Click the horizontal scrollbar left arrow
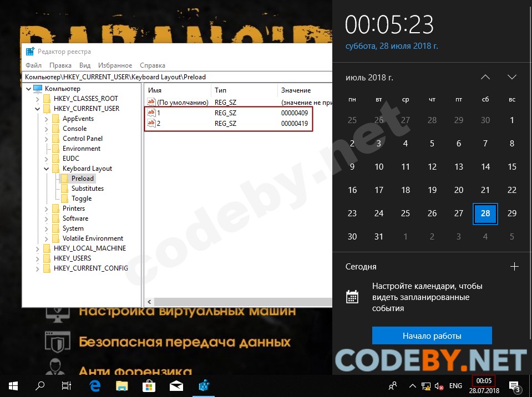Image resolution: width=532 pixels, height=397 pixels. pyautogui.click(x=149, y=302)
